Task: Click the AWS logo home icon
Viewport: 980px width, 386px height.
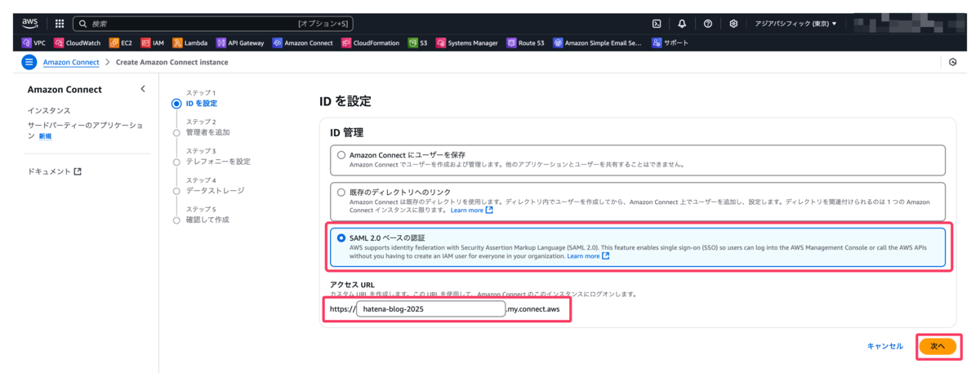Action: tap(30, 23)
